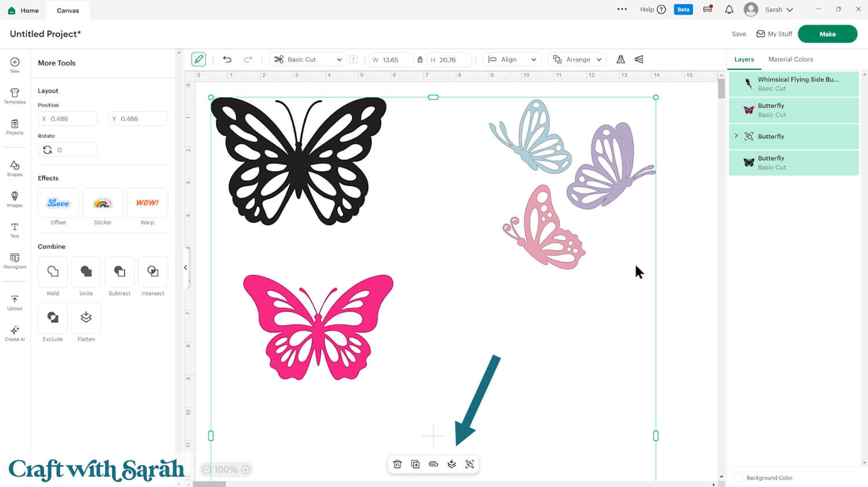This screenshot has width=868, height=487.
Task: Open the Offset effect
Action: click(58, 203)
